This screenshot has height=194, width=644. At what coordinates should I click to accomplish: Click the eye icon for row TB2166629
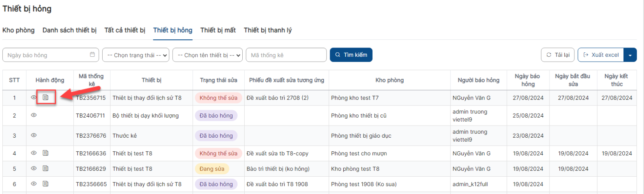point(34,168)
